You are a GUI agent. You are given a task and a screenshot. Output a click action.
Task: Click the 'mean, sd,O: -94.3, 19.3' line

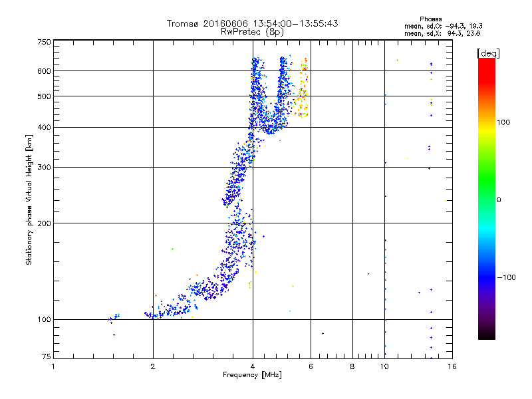click(443, 26)
